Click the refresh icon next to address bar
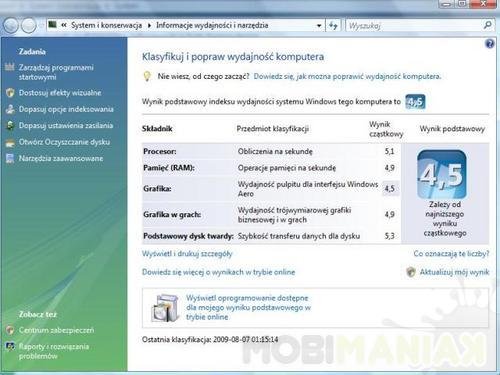 tap(333, 25)
